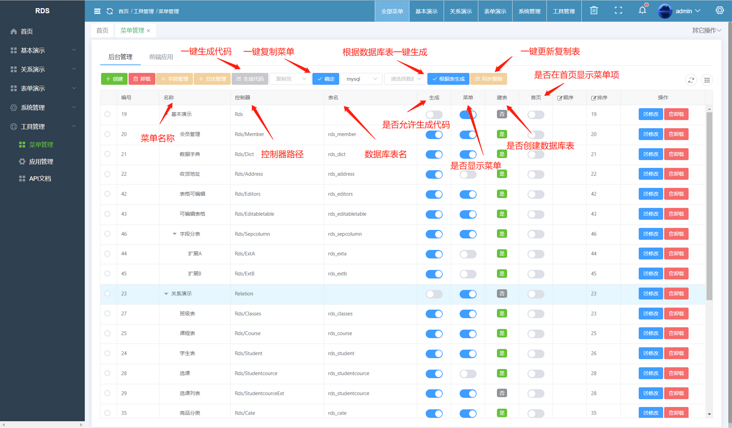Select the radio button for row 19
Screen dimensions: 732x428
108,114
